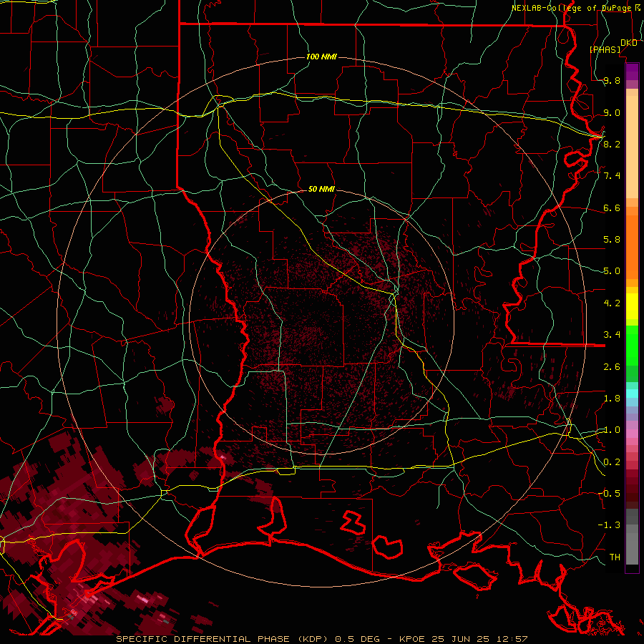This screenshot has height=644, width=644.
Task: Click the "-1.3" color scale value
Action: (609, 525)
